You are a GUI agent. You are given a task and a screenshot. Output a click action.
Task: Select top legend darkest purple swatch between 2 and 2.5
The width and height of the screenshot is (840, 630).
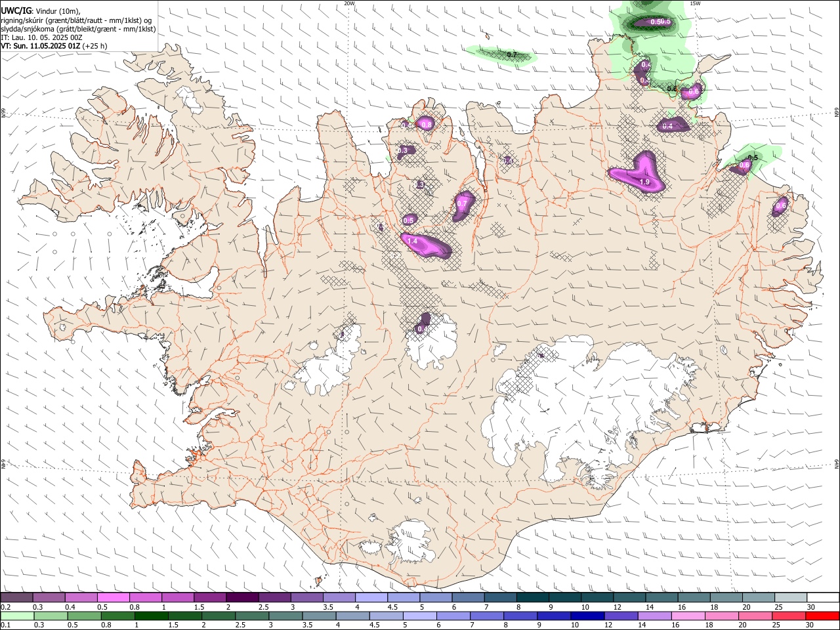pyautogui.click(x=242, y=598)
